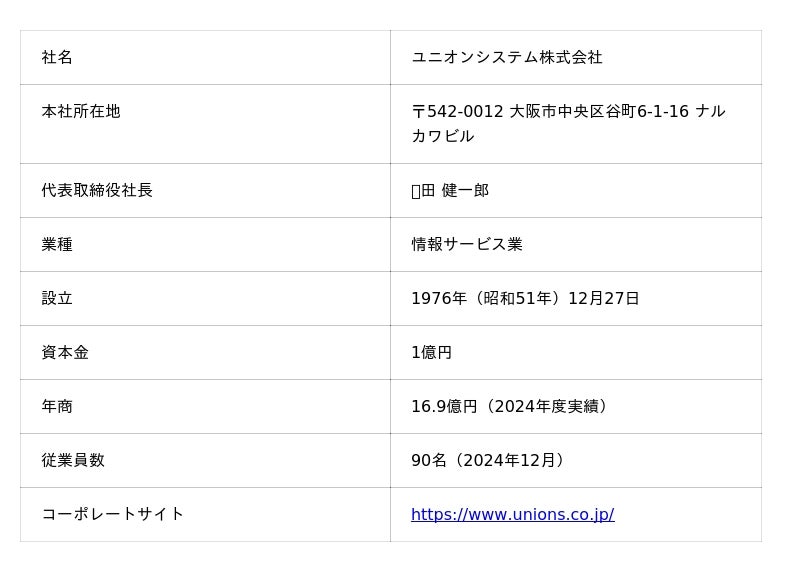Click the 本社所在地 row label
Image resolution: width=800 pixels, height=572 pixels.
pos(81,111)
